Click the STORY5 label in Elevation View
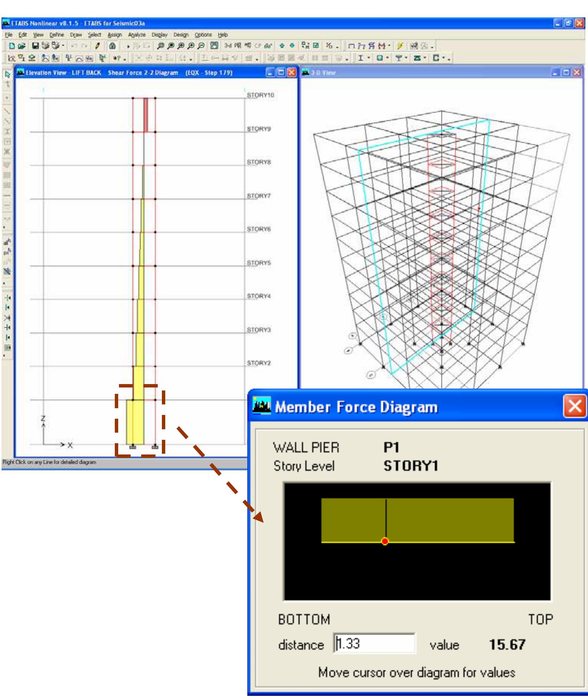Screen dimensions: 588x700 [259, 262]
